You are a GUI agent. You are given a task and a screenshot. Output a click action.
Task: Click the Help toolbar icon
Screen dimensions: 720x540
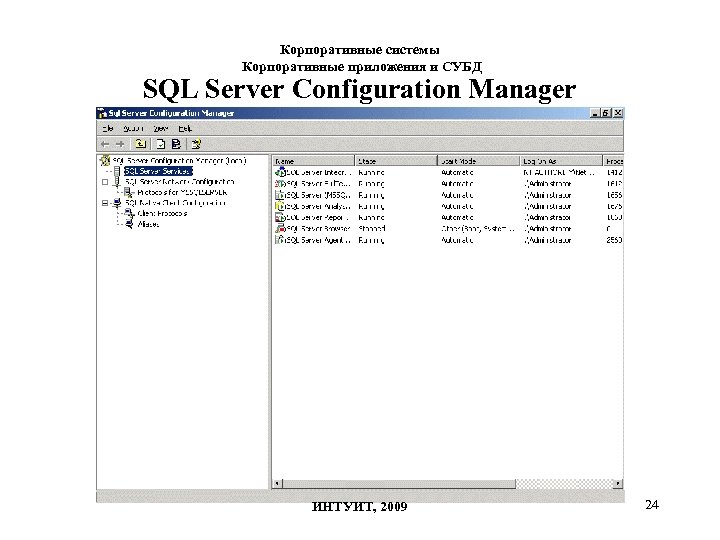196,144
